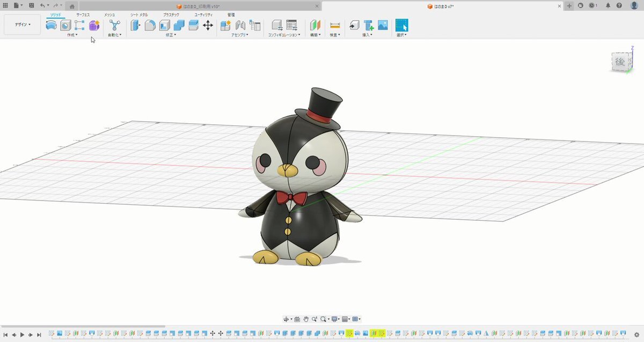
Task: Save the design with the floppy icon
Action: [x=32, y=5]
